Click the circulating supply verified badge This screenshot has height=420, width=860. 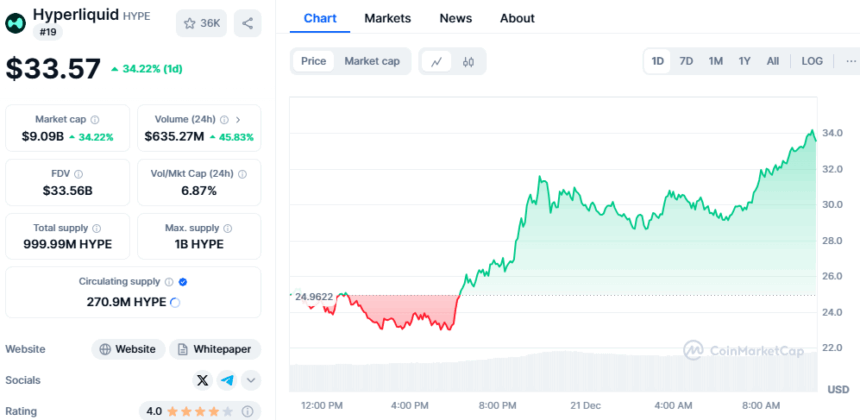click(x=182, y=282)
